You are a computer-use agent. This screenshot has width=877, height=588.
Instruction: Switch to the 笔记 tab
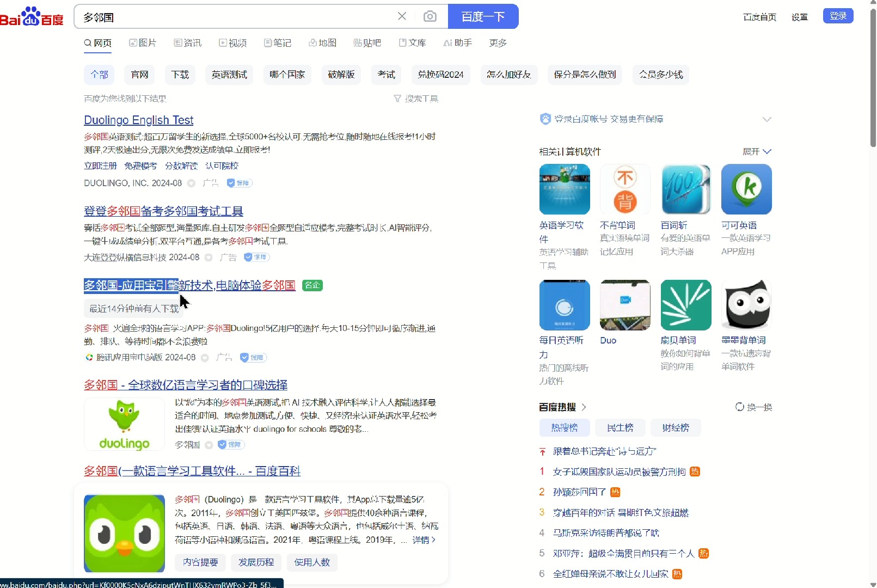click(278, 43)
